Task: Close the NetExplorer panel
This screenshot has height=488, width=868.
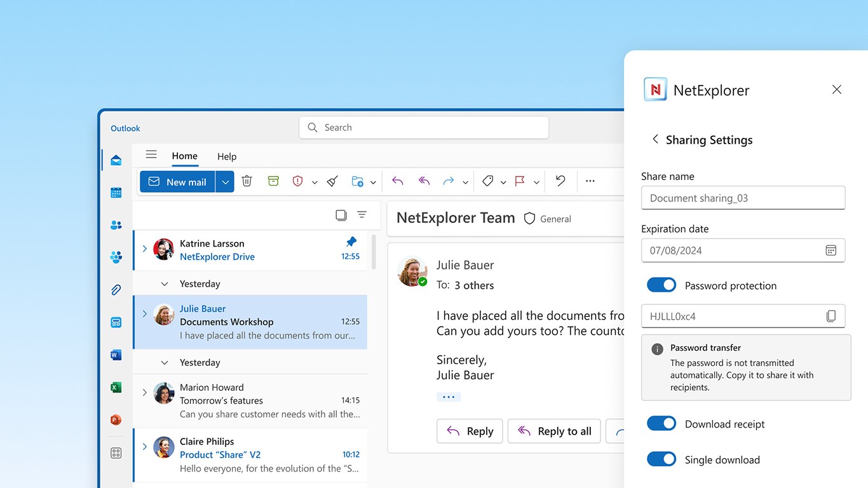Action: click(837, 90)
